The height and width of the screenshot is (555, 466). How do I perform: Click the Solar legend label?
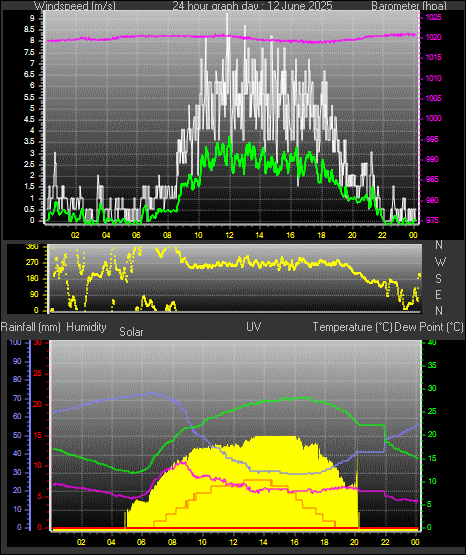tap(131, 332)
